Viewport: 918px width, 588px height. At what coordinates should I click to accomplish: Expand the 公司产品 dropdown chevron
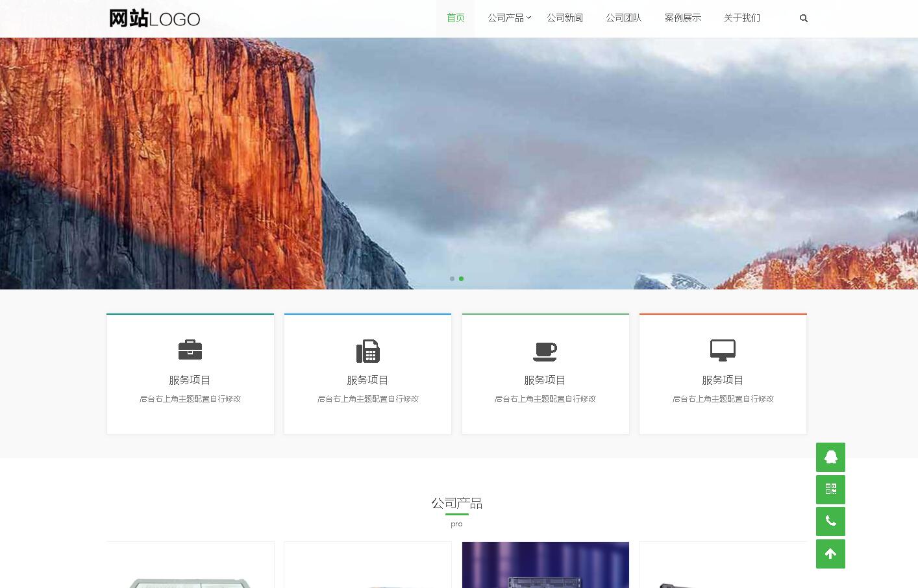click(529, 18)
